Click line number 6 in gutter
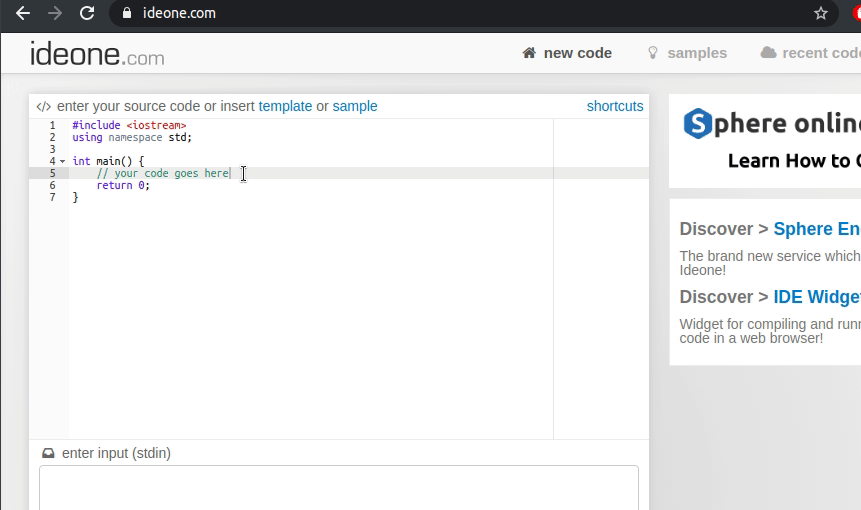The image size is (861, 510). click(x=53, y=186)
